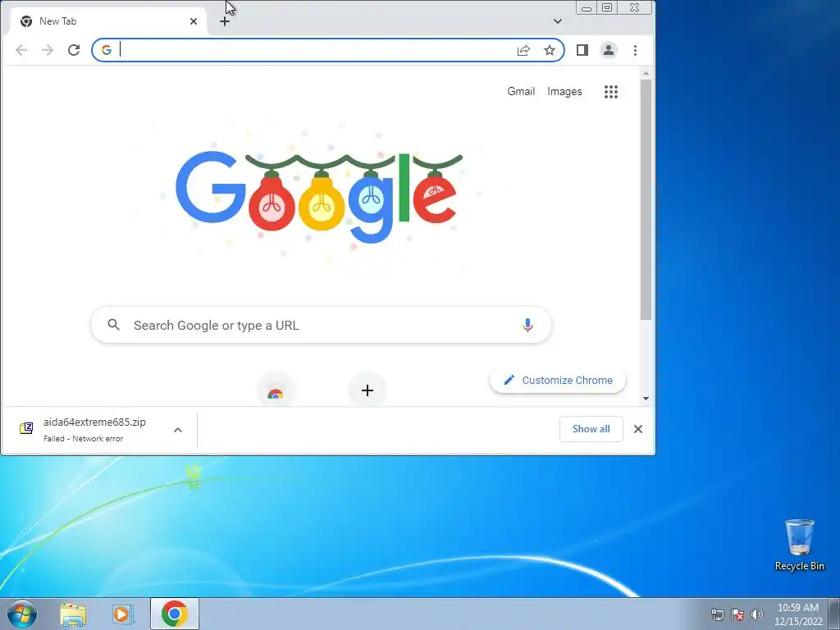Image resolution: width=840 pixels, height=630 pixels.
Task: Click the taskbar clock showing 10:59 AM
Action: (798, 614)
